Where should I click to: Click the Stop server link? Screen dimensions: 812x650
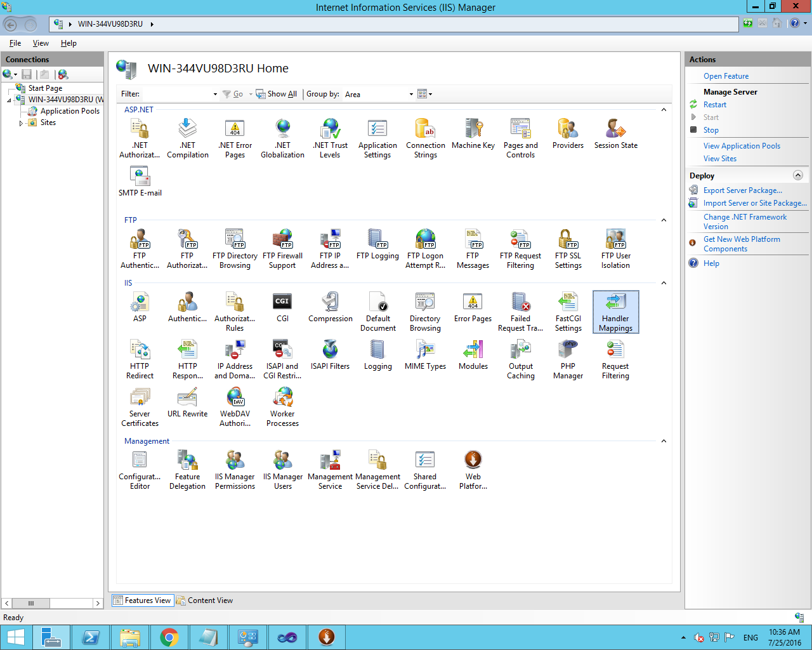(x=710, y=130)
